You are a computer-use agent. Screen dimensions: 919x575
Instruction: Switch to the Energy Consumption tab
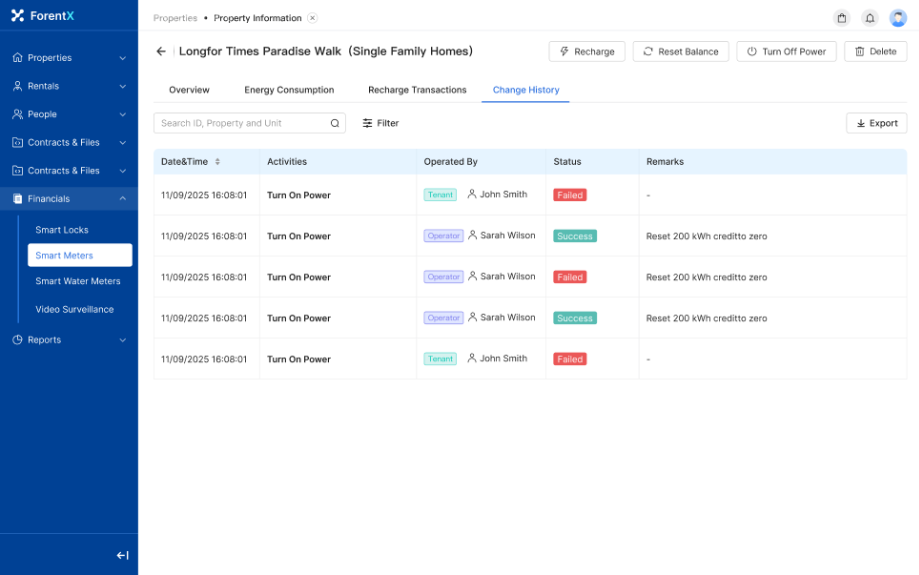[289, 90]
